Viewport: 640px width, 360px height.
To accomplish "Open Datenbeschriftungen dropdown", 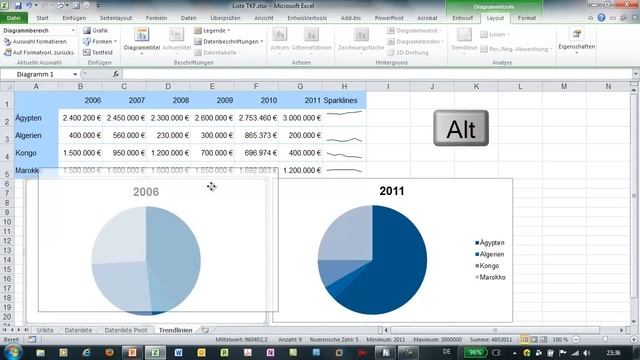I will pyautogui.click(x=229, y=42).
